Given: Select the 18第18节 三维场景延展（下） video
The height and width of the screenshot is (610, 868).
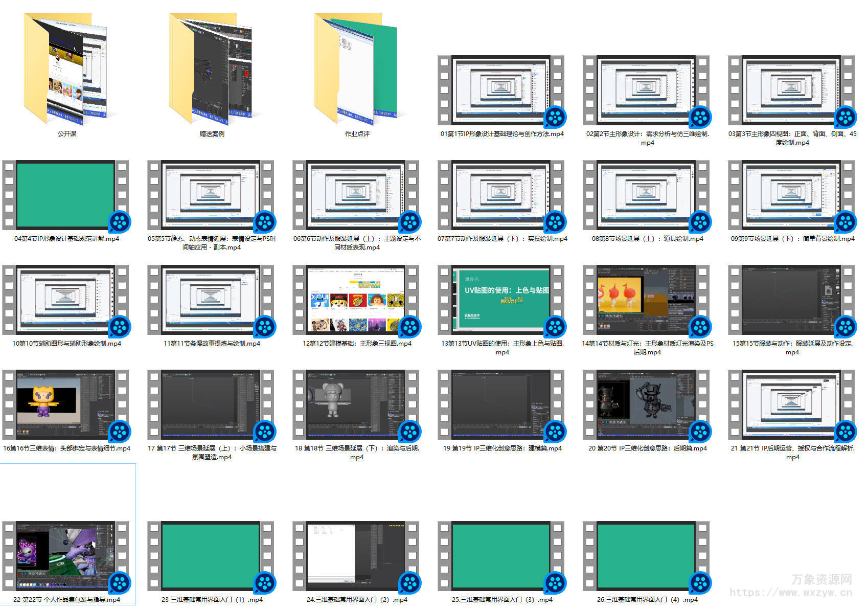Looking at the screenshot, I should [x=356, y=405].
